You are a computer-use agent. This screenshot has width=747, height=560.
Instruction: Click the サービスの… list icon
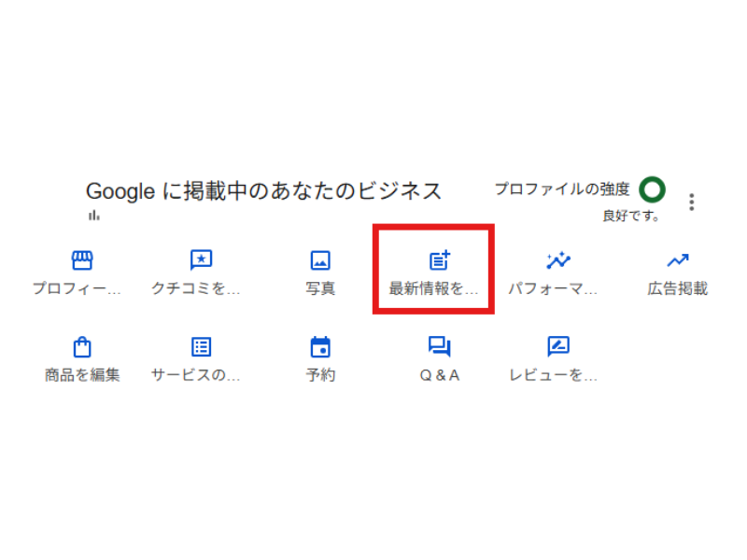[201, 346]
